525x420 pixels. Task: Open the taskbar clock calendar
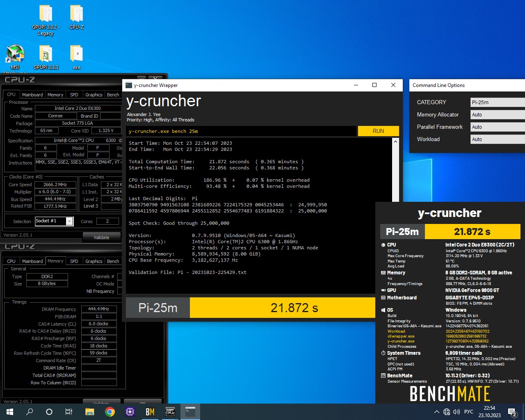489,412
